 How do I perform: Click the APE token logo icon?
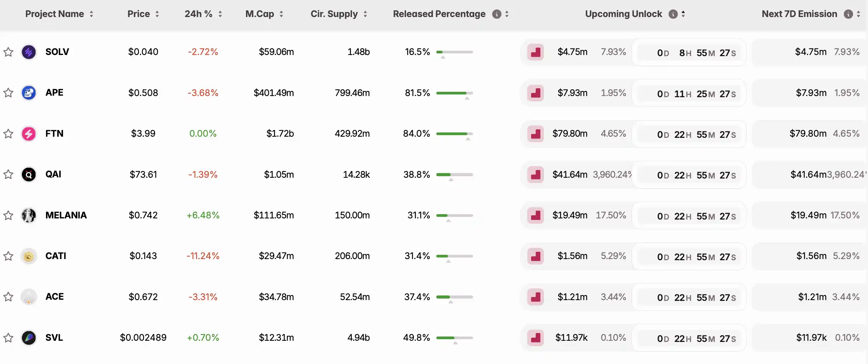click(29, 93)
